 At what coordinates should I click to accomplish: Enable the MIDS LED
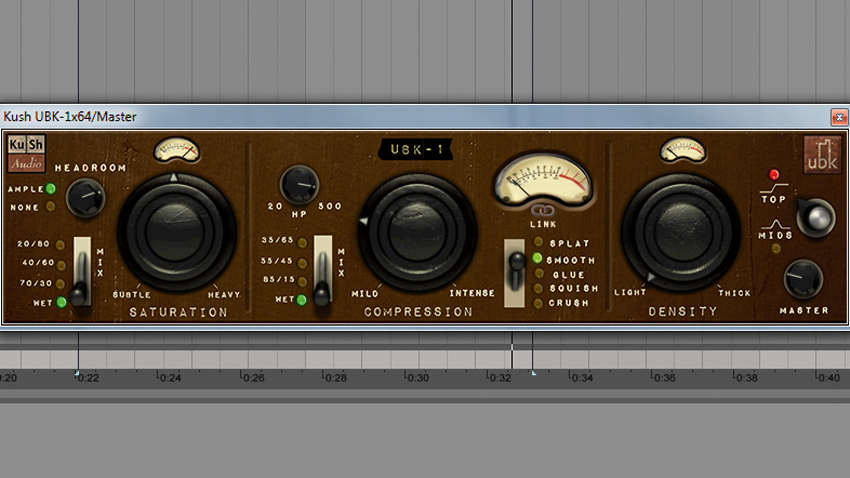click(x=776, y=249)
